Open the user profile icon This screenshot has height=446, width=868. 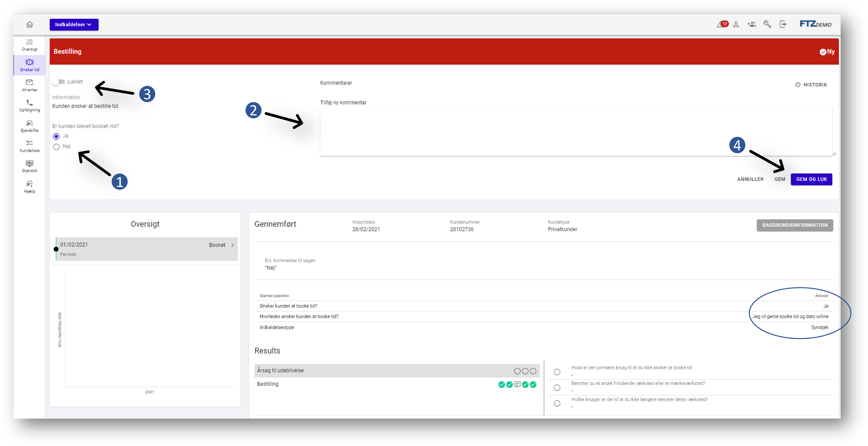736,24
